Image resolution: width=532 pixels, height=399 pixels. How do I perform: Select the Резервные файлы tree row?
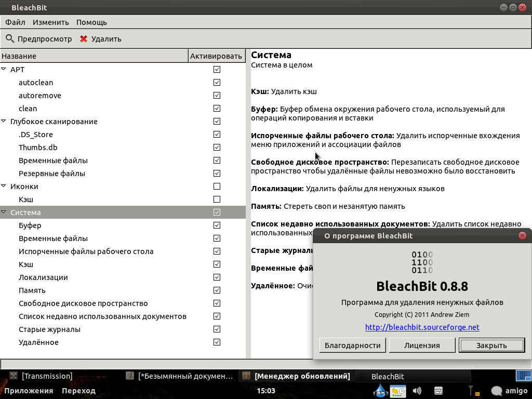[123, 174]
